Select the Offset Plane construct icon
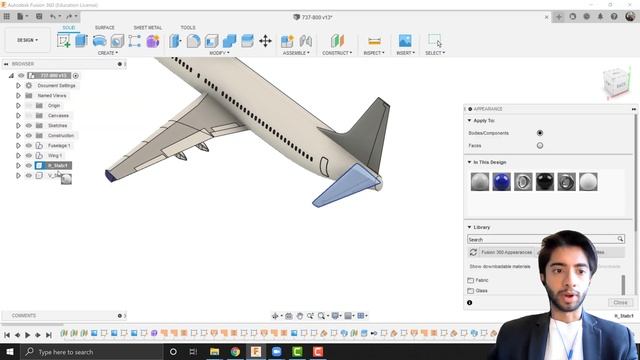The image size is (640, 360). point(337,41)
